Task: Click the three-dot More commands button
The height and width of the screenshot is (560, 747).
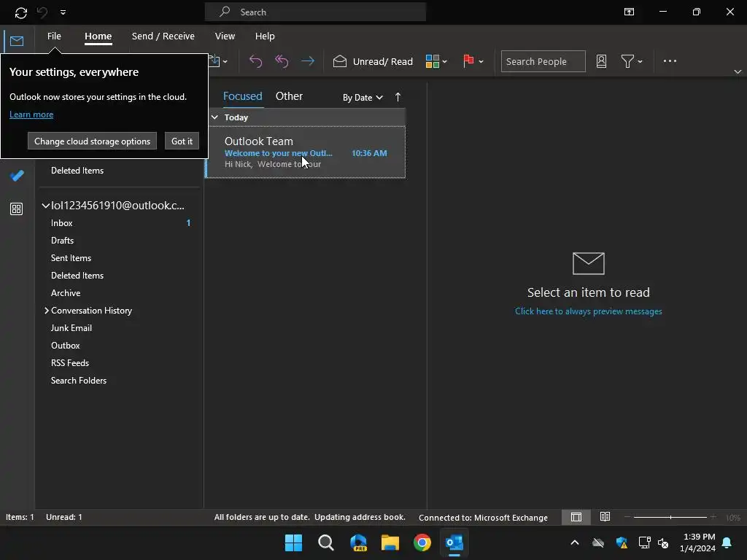Action: coord(670,61)
